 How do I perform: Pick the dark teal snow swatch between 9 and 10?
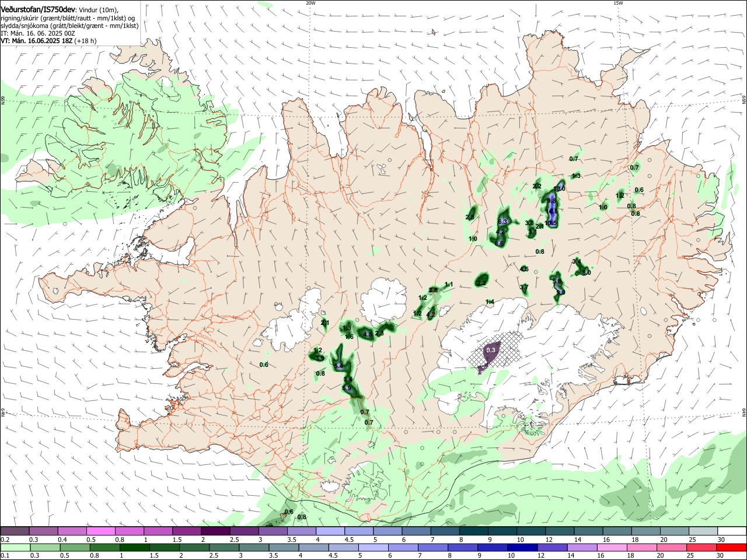[x=502, y=531]
